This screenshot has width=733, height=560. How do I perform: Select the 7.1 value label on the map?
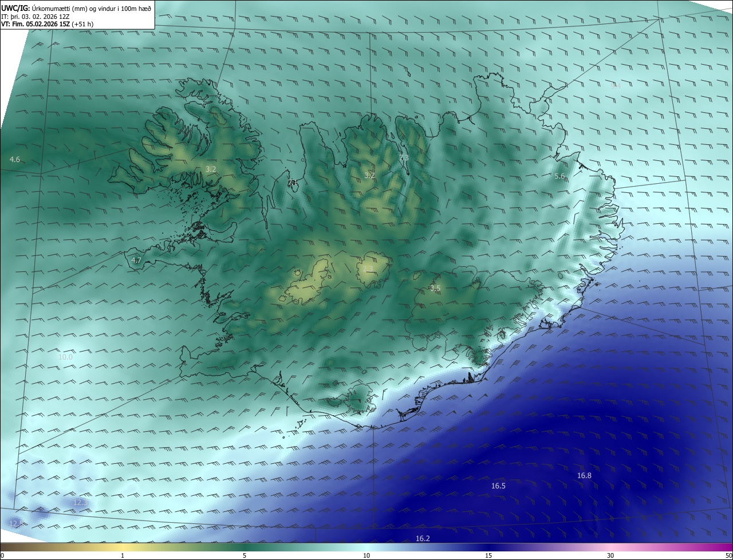click(292, 183)
